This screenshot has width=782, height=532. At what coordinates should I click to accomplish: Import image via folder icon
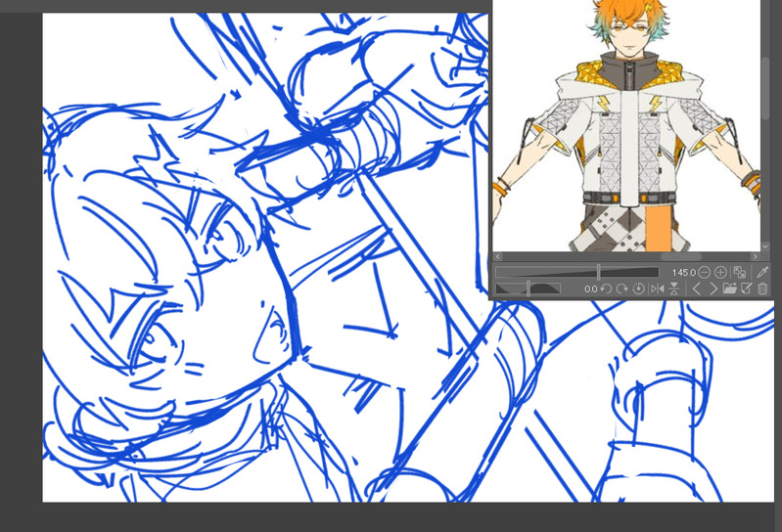[x=729, y=288]
